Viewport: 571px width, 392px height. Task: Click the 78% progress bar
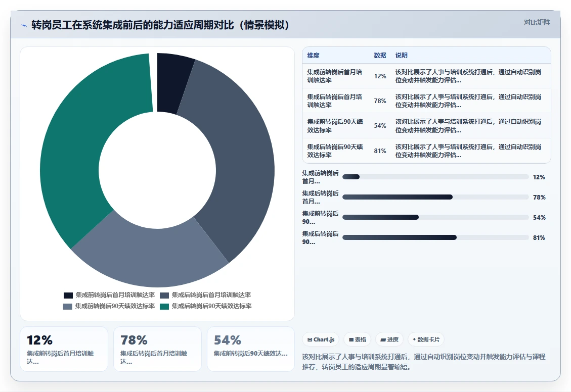435,197
